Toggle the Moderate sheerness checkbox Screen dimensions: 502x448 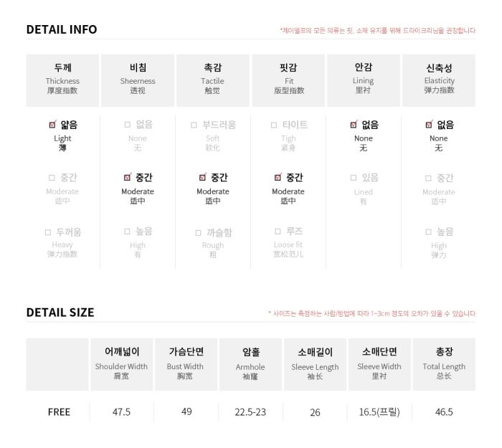(x=128, y=177)
